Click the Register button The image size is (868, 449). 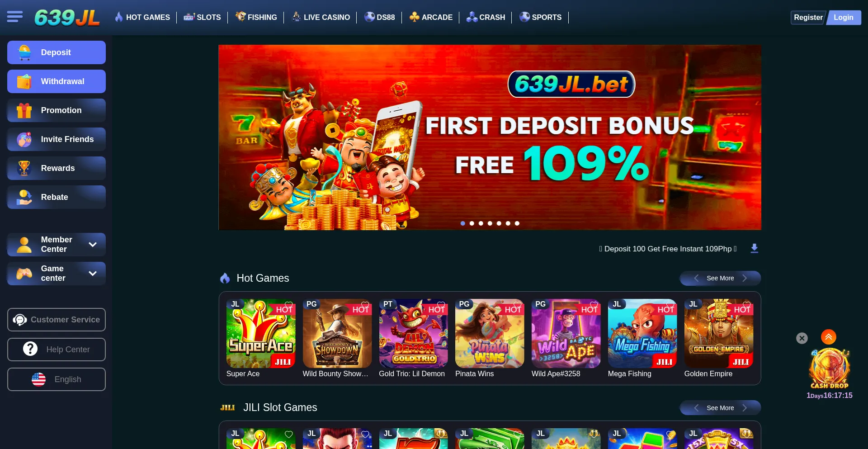808,18
